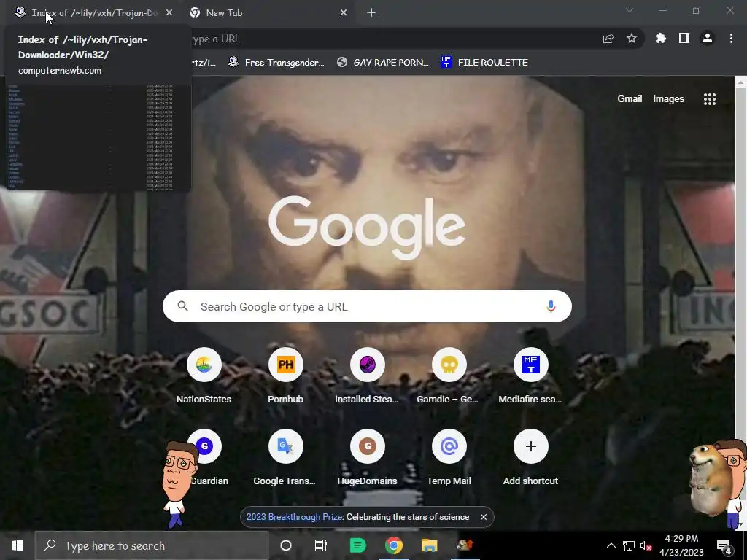Open the Google apps grid
Viewport: 747px width, 560px height.
709,99
